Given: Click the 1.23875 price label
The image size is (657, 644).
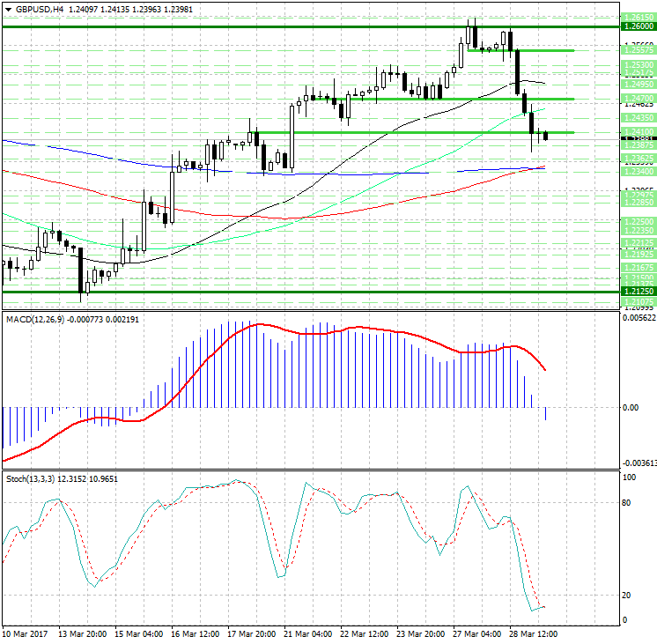Looking at the screenshot, I should tap(639, 145).
